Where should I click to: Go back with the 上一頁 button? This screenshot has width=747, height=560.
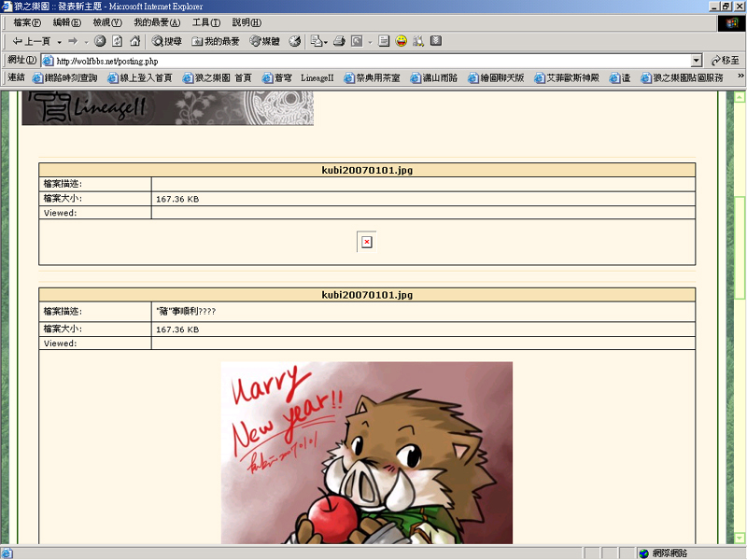tap(32, 41)
